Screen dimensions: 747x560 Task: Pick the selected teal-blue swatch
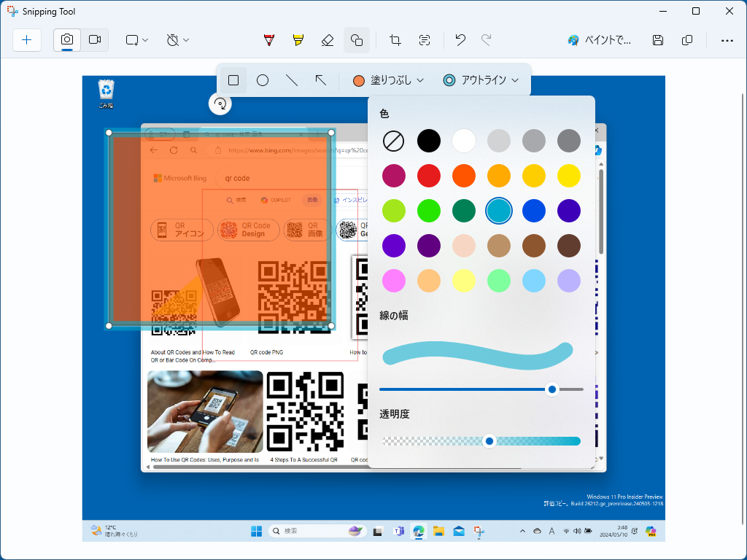(499, 211)
